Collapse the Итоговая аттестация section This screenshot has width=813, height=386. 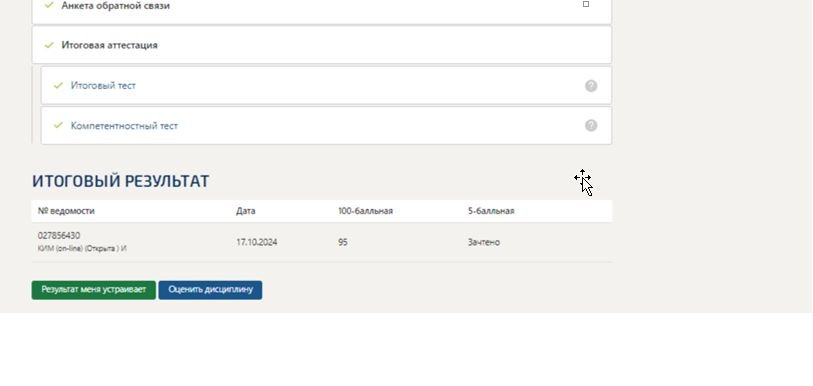coord(321,45)
